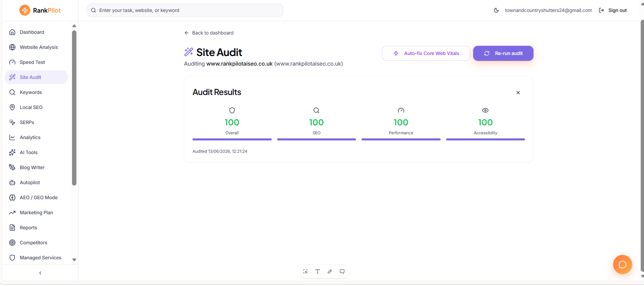Click the Audit Results heading

pyautogui.click(x=217, y=92)
